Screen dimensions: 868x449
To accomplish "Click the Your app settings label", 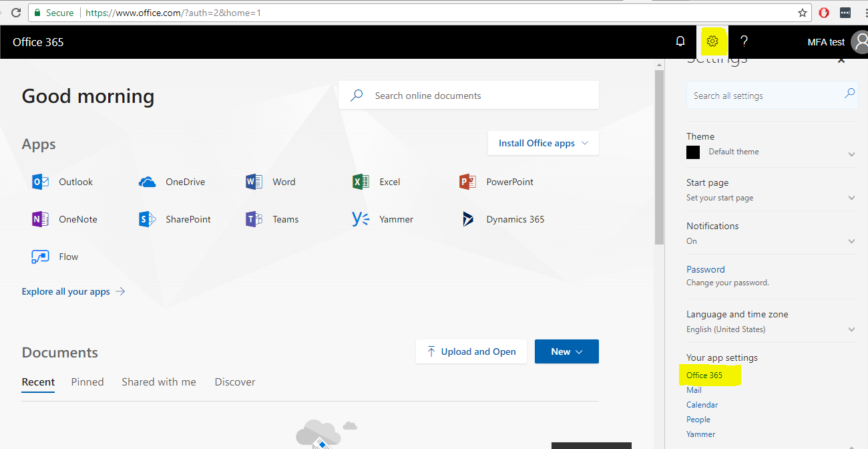I will click(x=722, y=357).
